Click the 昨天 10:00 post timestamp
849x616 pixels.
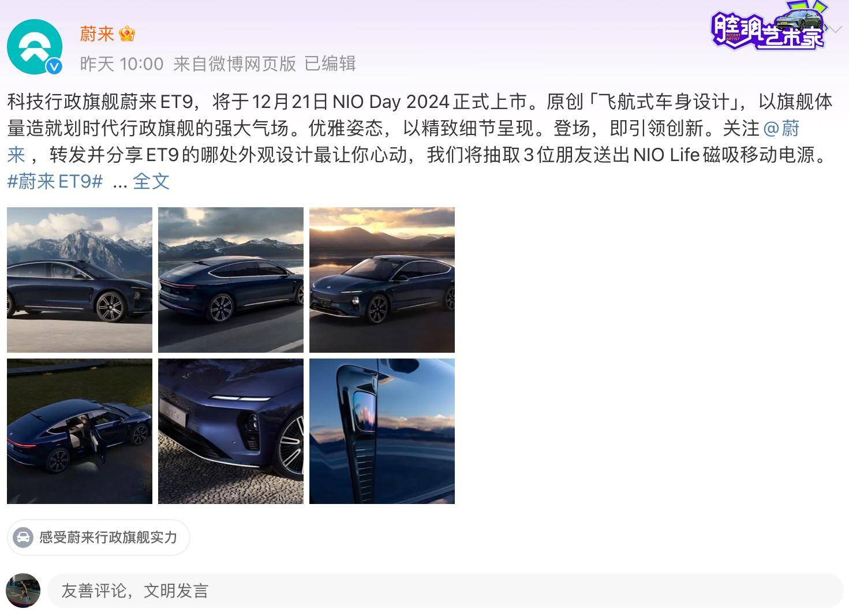coord(122,64)
